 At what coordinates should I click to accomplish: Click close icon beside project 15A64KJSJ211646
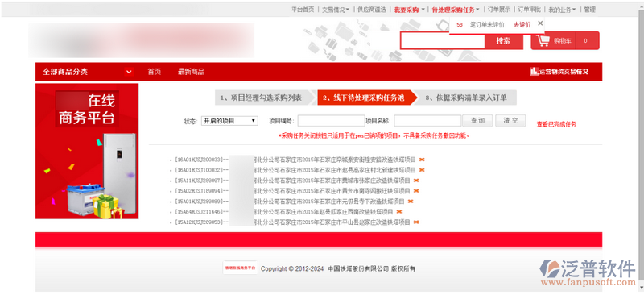[398, 212]
